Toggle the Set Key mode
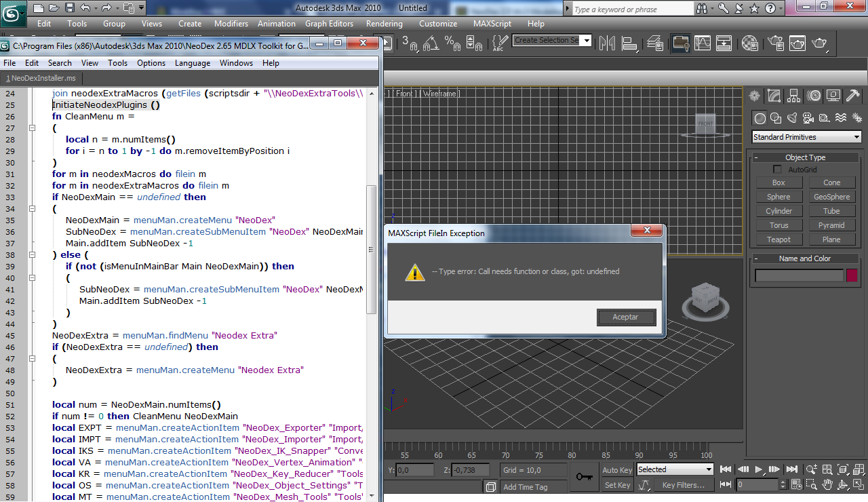Image resolution: width=868 pixels, height=502 pixels. (x=618, y=485)
